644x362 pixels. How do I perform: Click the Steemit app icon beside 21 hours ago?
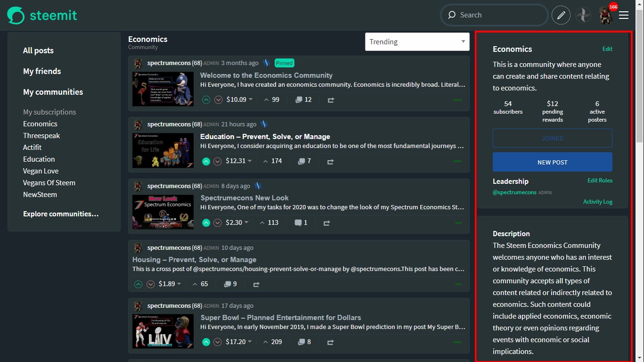click(264, 124)
